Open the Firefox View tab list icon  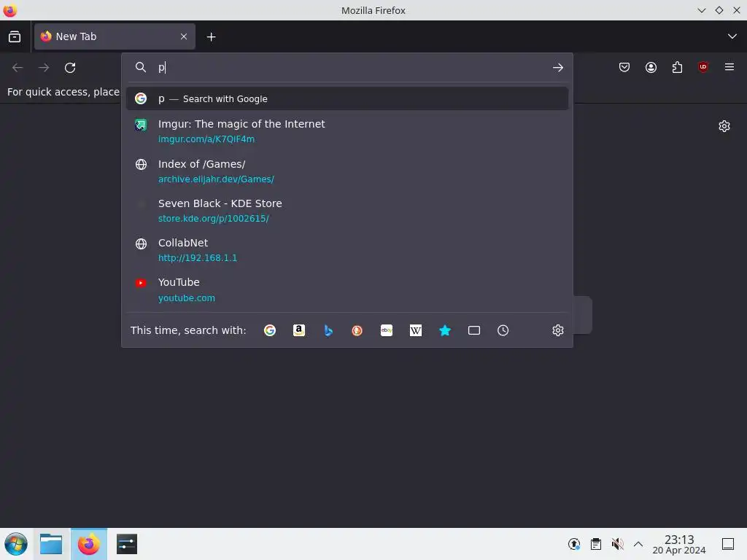tap(15, 36)
